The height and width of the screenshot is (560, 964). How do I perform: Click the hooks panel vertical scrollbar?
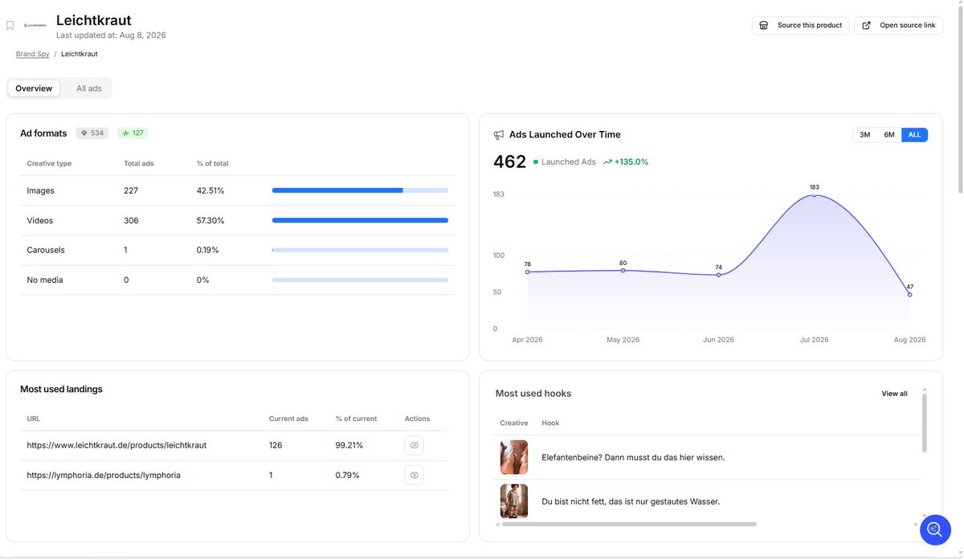point(925,422)
